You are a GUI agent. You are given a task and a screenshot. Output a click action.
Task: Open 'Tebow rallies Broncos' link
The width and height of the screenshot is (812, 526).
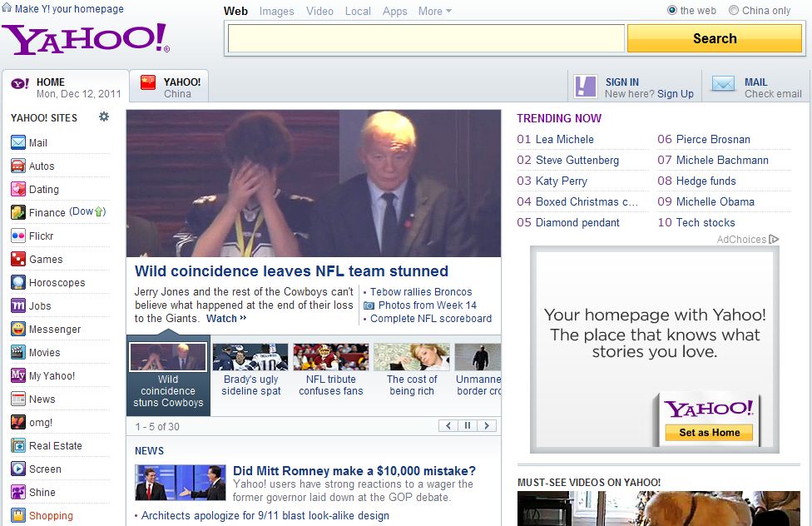tap(421, 292)
